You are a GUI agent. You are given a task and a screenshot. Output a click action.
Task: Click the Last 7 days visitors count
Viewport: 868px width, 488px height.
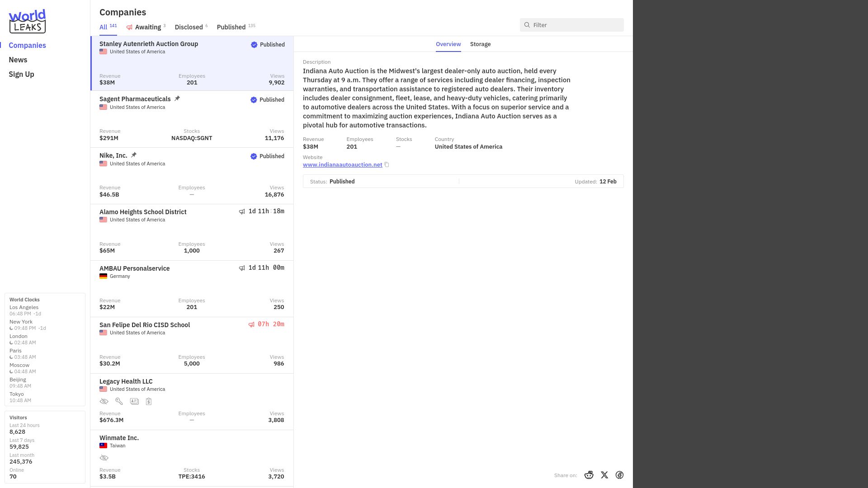coord(19,447)
